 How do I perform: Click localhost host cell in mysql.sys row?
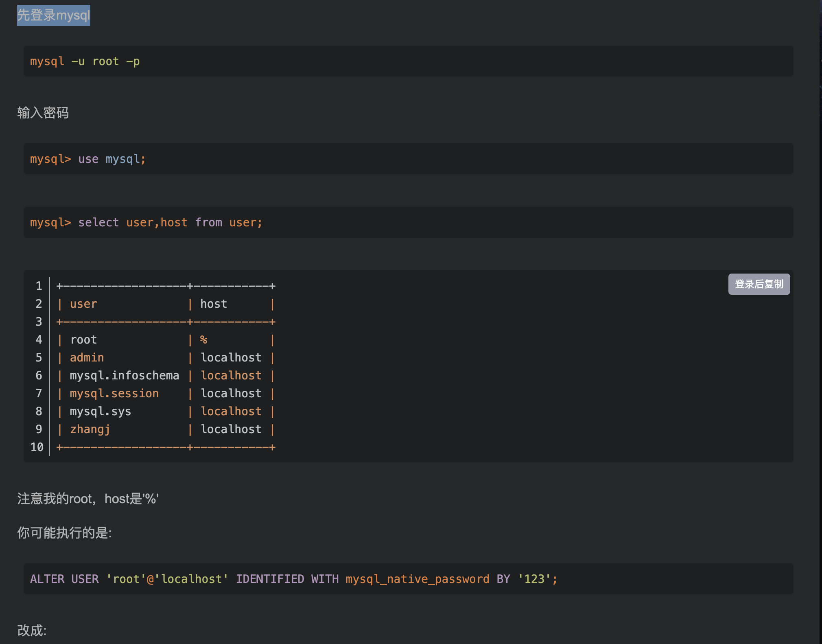(231, 411)
